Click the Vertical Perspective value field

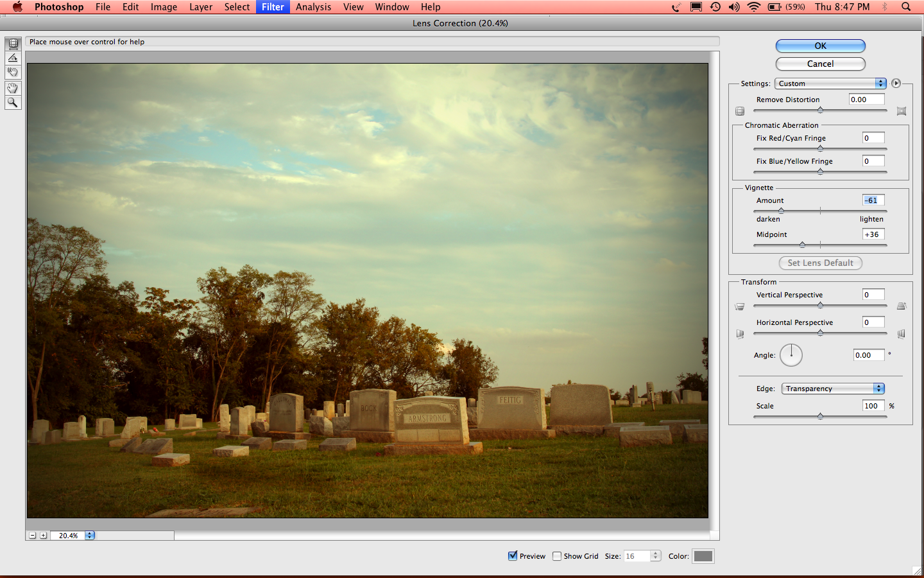point(873,295)
